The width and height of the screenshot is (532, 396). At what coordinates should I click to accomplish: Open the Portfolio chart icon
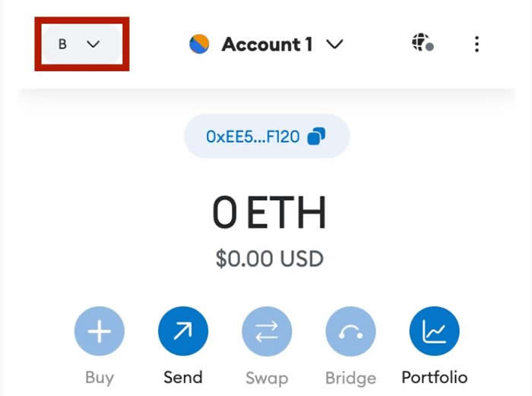(434, 332)
